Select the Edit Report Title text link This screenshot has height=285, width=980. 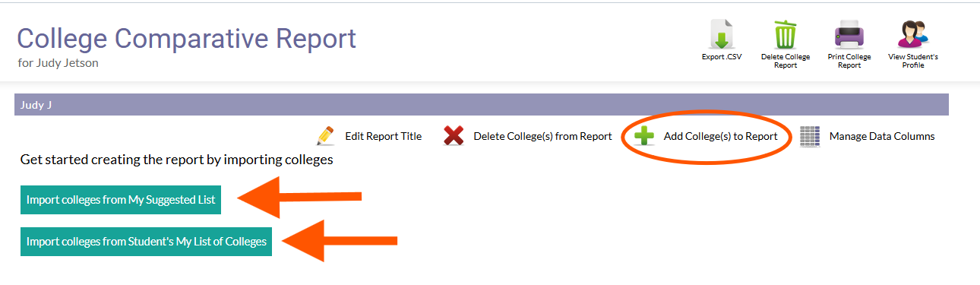[x=383, y=137]
